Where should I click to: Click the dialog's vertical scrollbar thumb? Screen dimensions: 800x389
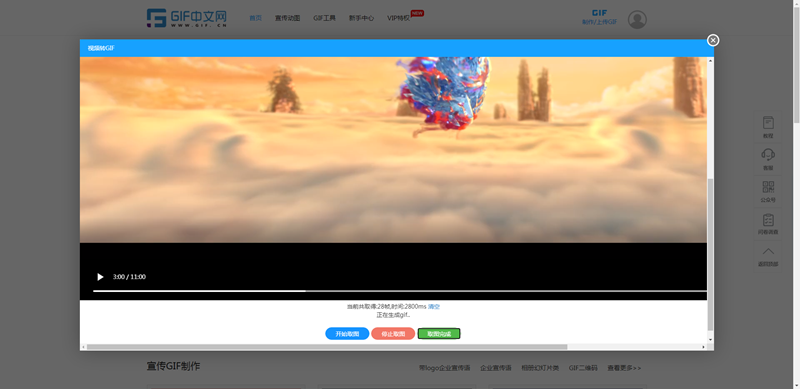pyautogui.click(x=711, y=255)
